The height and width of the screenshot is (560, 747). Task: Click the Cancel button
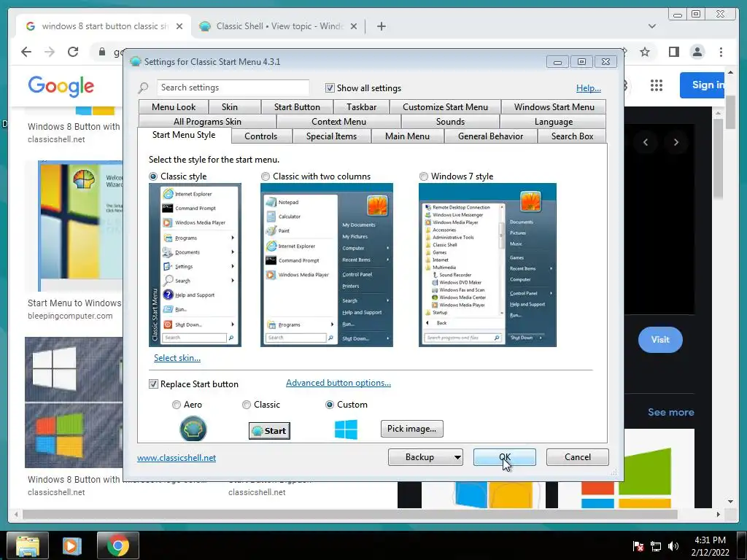tap(578, 457)
